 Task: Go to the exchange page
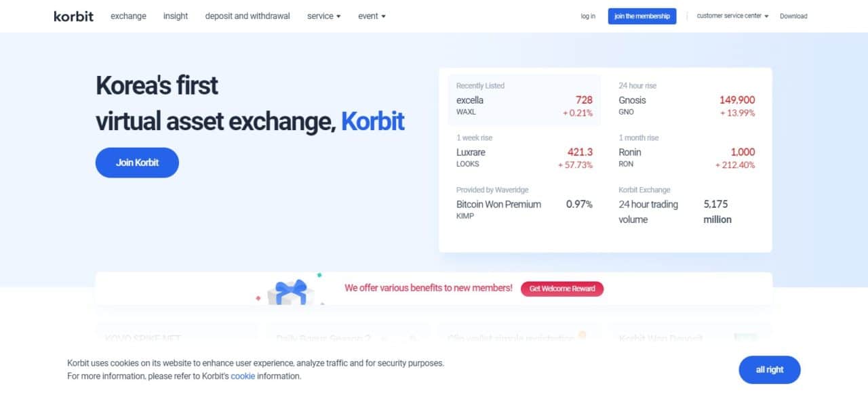point(128,16)
